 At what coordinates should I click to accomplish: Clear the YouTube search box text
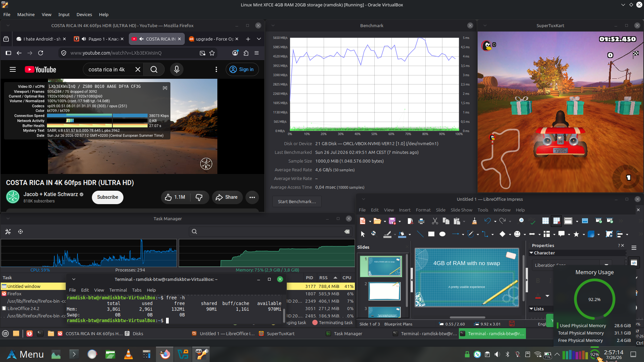click(138, 69)
